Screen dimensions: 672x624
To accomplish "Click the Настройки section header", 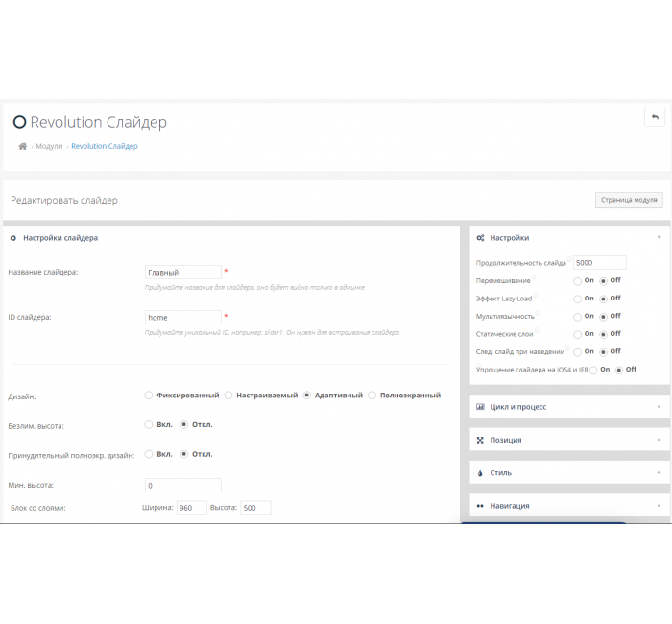I will [569, 238].
